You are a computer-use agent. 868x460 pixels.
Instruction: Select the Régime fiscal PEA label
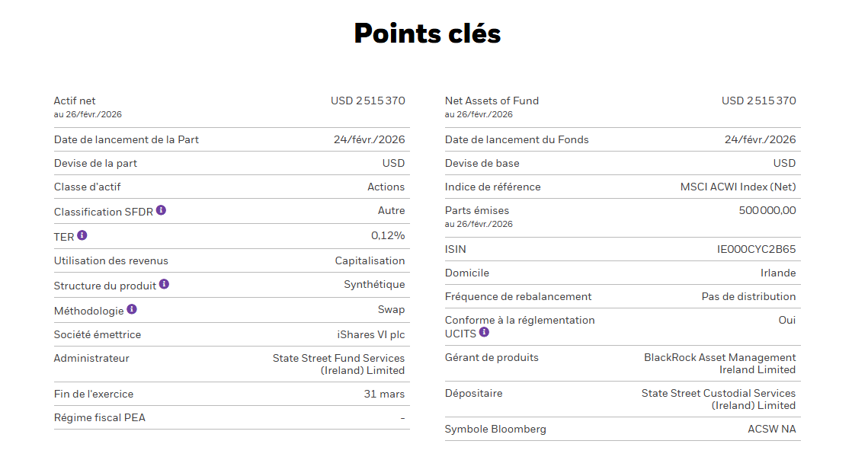click(100, 418)
